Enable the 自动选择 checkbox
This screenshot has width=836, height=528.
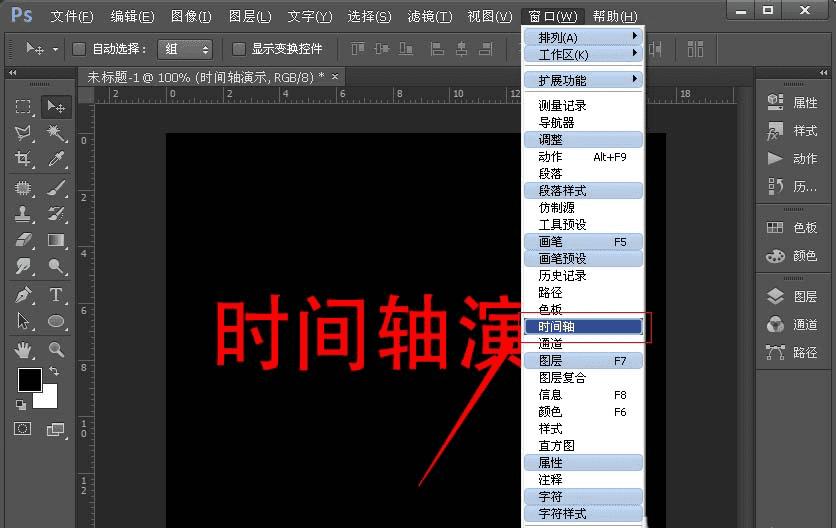tap(79, 49)
